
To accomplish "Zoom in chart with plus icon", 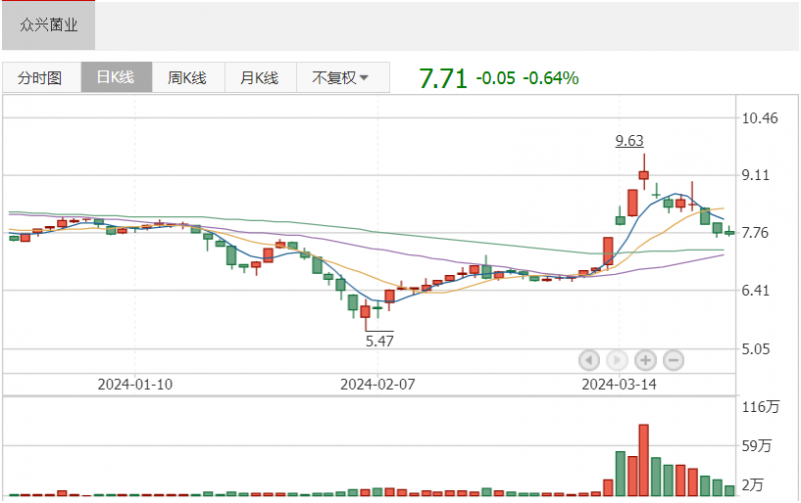I will 645,361.
